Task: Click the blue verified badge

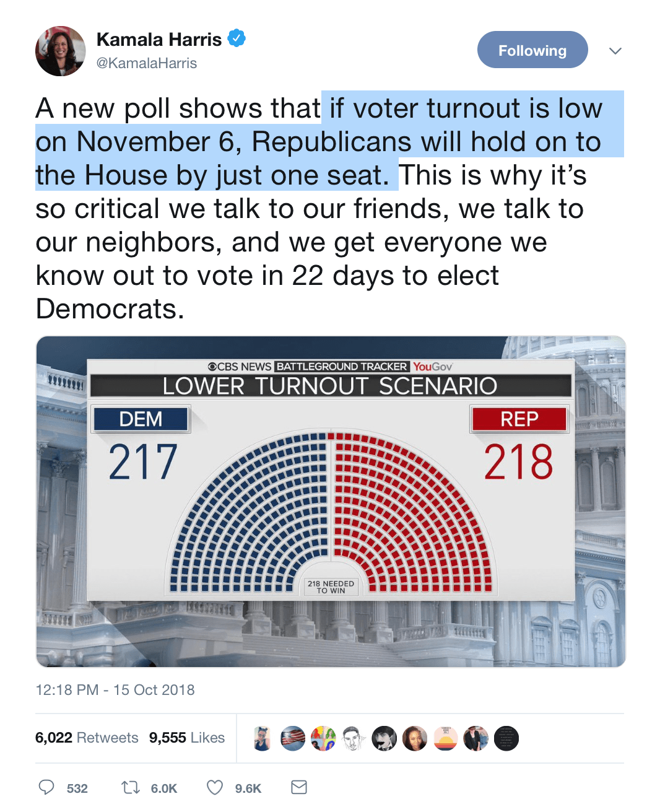Action: tap(237, 38)
